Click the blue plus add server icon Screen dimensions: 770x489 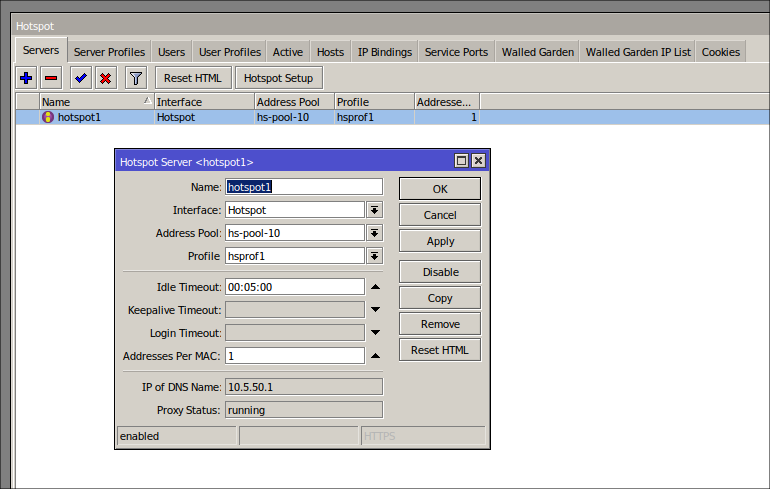(27, 78)
